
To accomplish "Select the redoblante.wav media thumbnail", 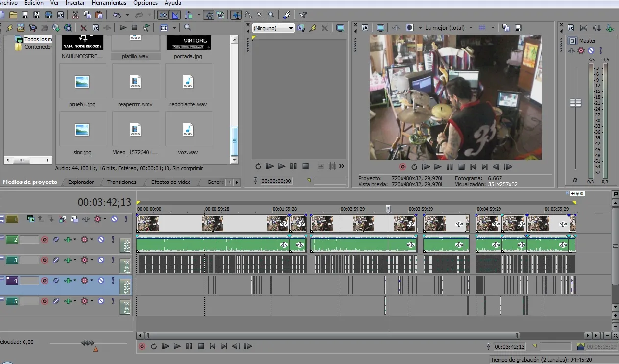I will coord(188,81).
